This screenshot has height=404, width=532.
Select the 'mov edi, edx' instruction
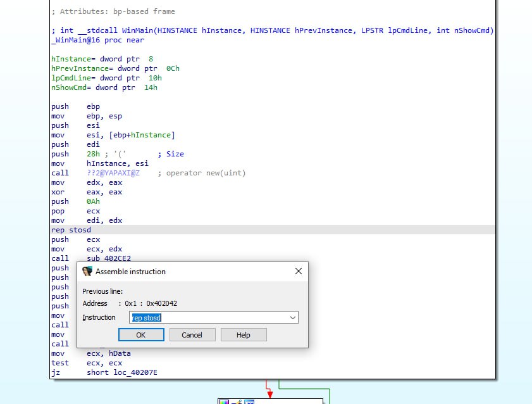point(87,220)
